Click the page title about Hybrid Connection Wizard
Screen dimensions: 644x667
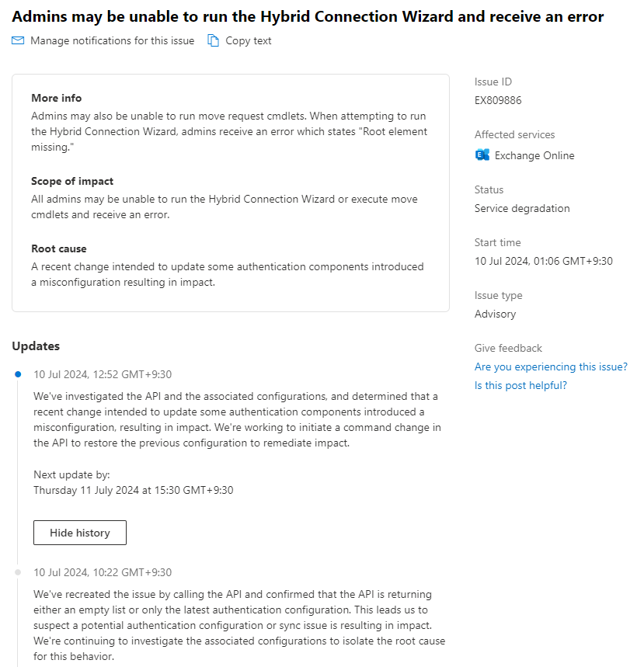click(308, 16)
